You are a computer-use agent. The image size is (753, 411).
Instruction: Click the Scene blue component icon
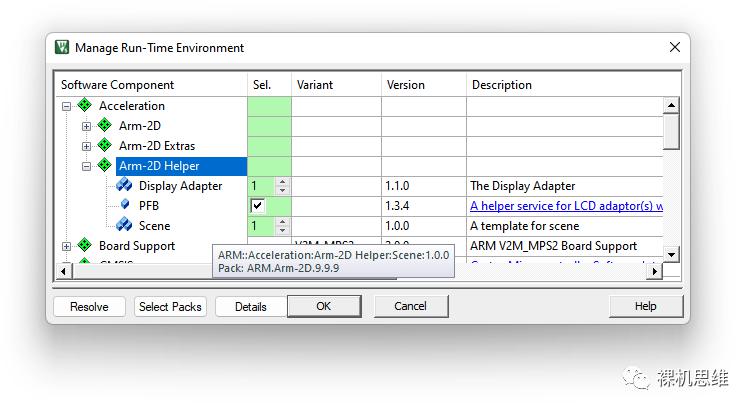(124, 226)
